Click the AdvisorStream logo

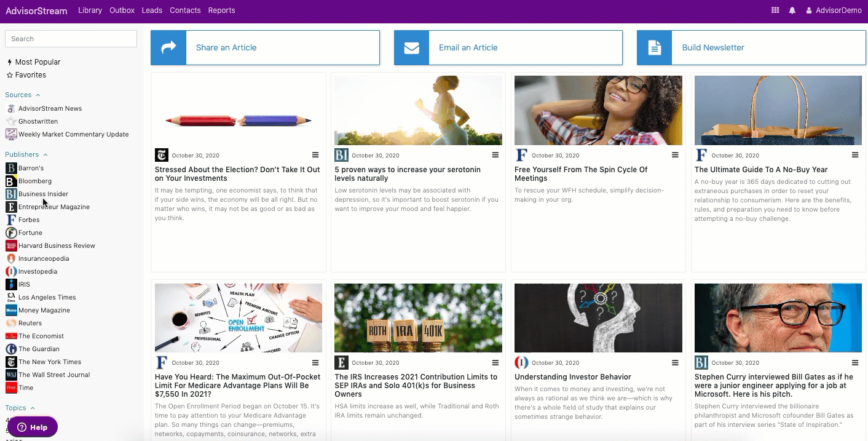(36, 10)
